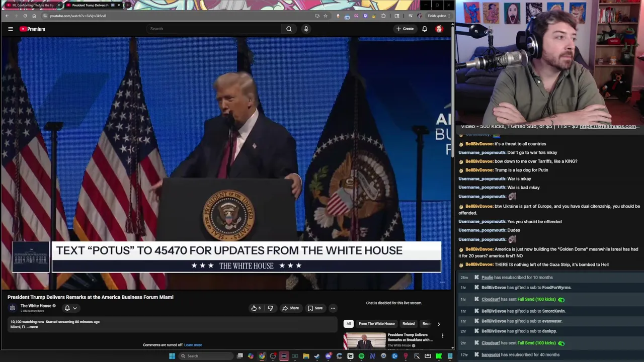
Task: Open notification bell dropdown for The White House
Action: 70,308
